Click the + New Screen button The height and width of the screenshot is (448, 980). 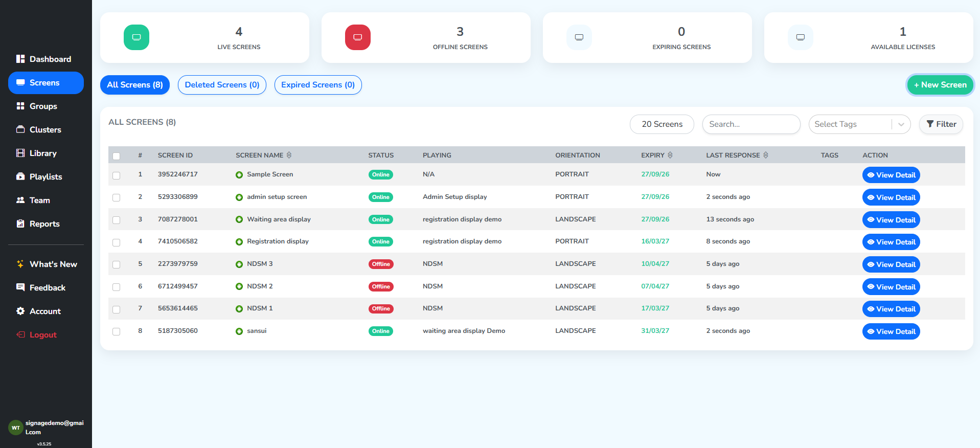pos(940,85)
